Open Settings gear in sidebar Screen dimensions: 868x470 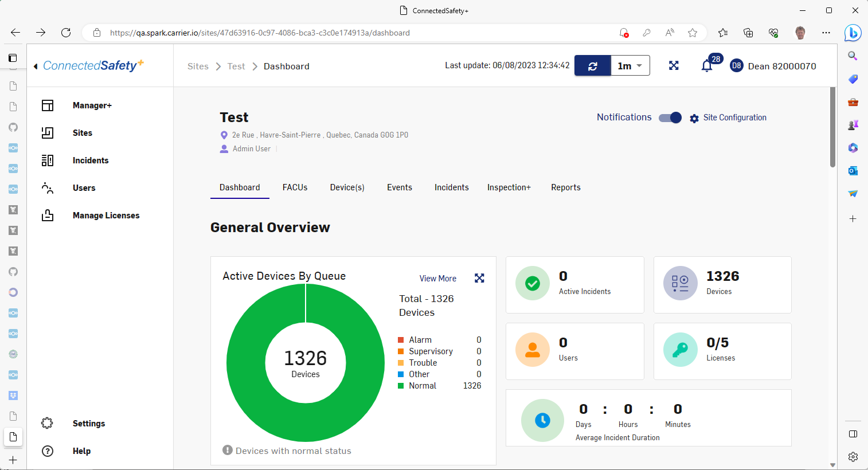[x=47, y=424]
